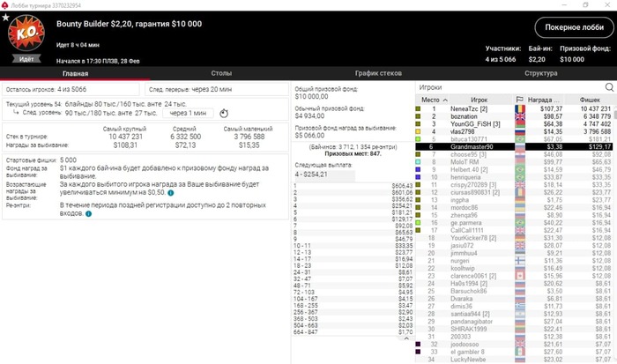Open the Столы tab
The height and width of the screenshot is (364, 617).
pos(221,73)
